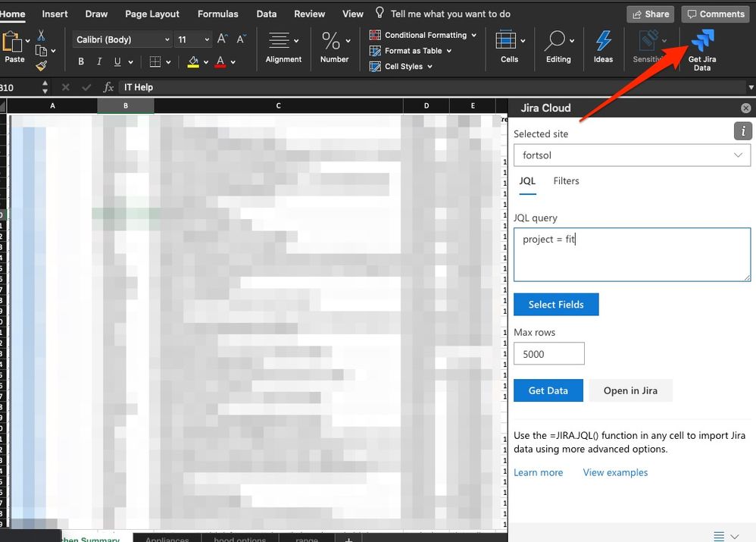Select column A header
This screenshot has height=542, width=756.
52,105
